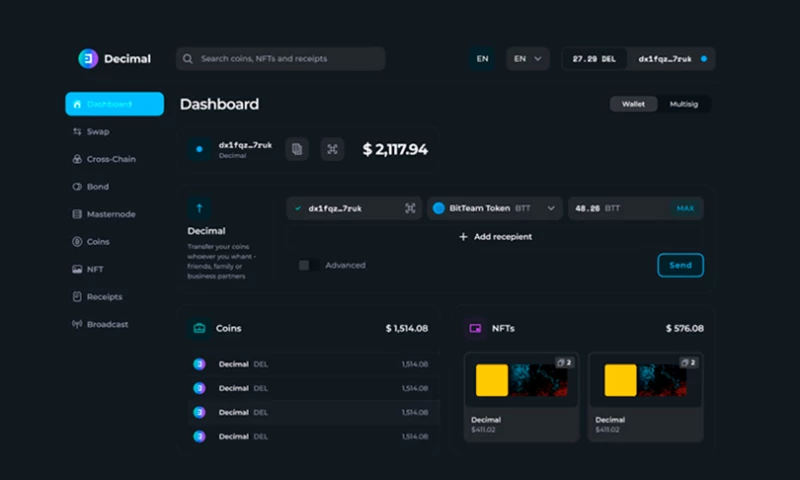Screen dimensions: 800x480
Task: Click Add recepient
Action: [x=495, y=237]
